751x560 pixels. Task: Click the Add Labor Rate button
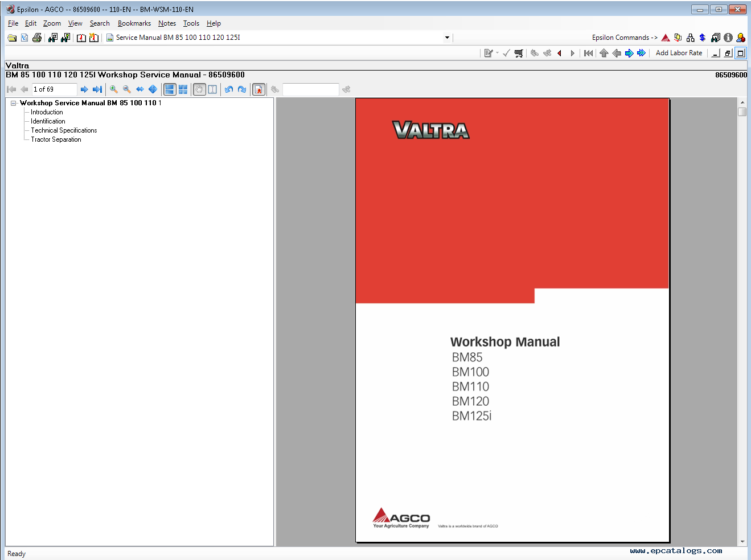click(679, 53)
